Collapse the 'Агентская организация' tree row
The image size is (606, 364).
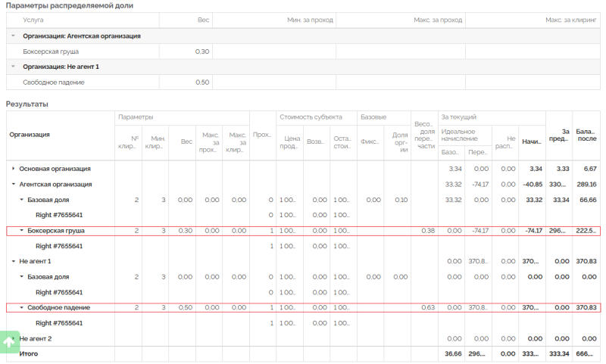13,184
